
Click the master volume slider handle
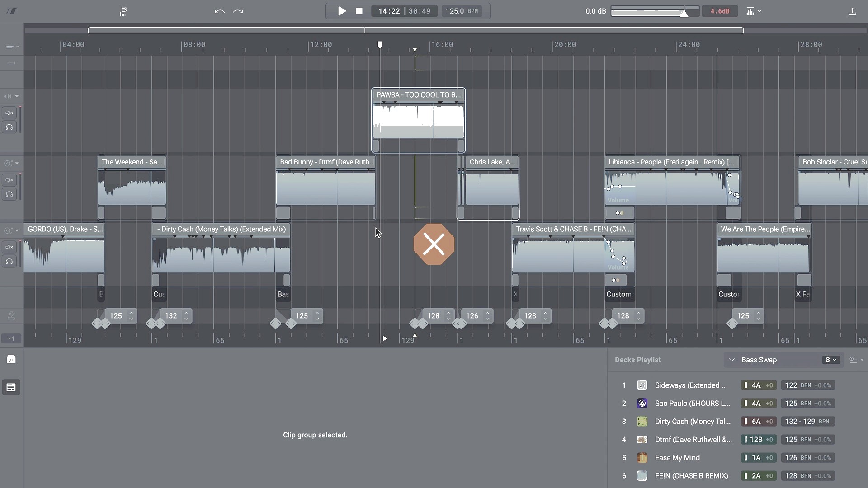(684, 13)
